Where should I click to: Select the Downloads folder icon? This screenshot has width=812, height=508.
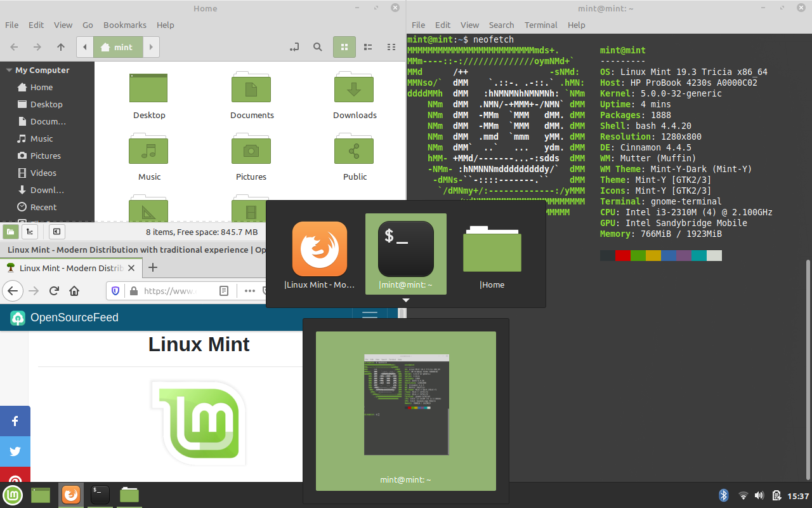pos(354,88)
